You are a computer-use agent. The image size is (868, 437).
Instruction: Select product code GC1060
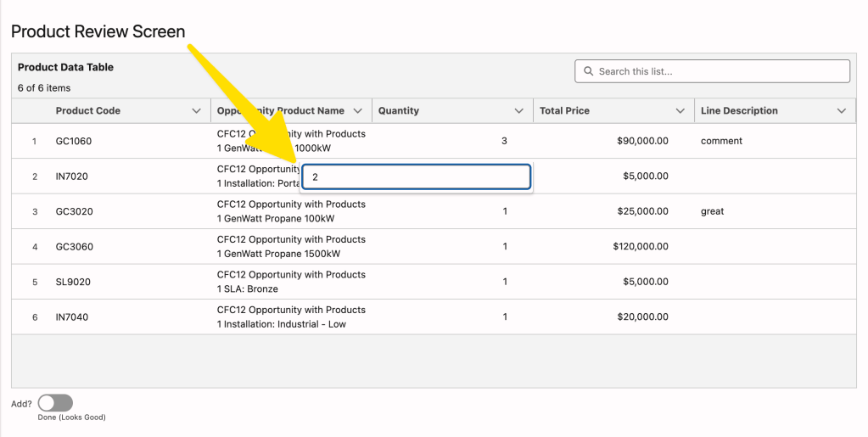tap(74, 141)
